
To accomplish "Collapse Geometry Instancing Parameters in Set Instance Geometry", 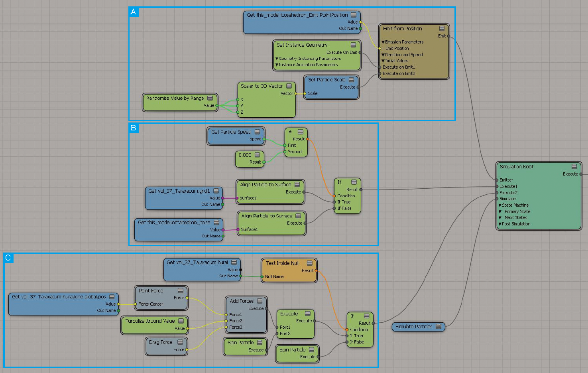I will 277,59.
